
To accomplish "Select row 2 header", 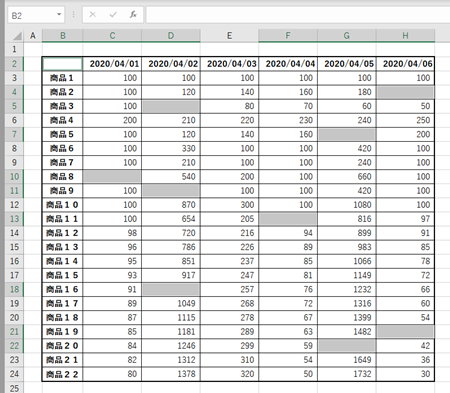I will 14,64.
